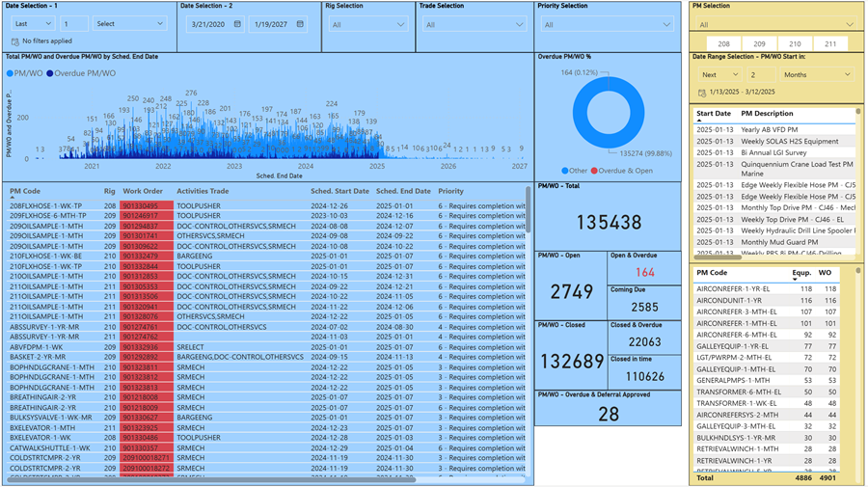Toggle Overdue PM/WO legend marker in chart
Image resolution: width=868 pixels, height=487 pixels.
pyautogui.click(x=51, y=73)
